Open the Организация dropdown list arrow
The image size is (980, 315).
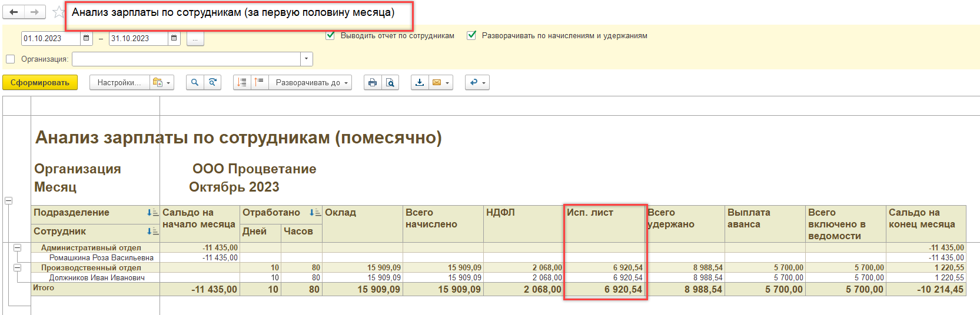(306, 59)
